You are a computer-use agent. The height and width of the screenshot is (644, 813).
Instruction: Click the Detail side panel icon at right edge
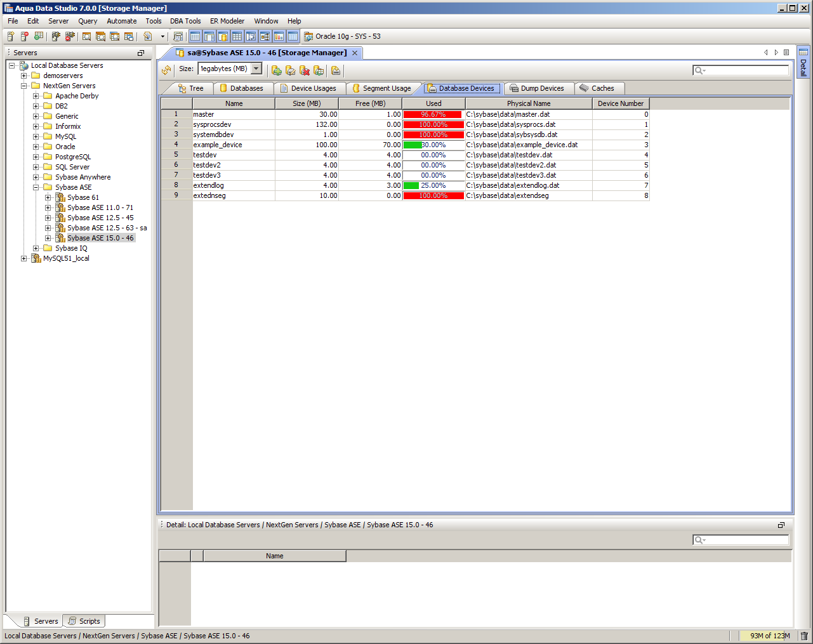[803, 52]
